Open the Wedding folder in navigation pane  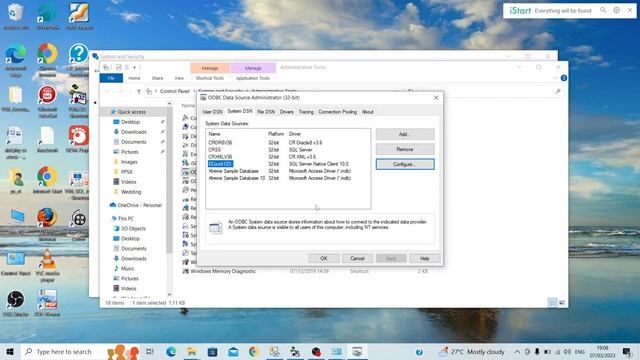[x=131, y=192]
